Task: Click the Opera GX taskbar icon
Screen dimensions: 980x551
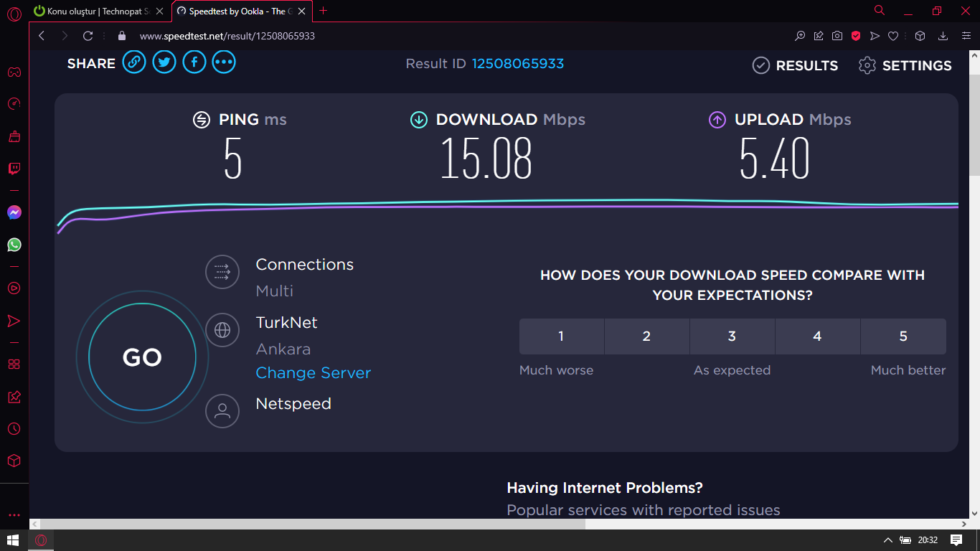Action: coord(42,540)
